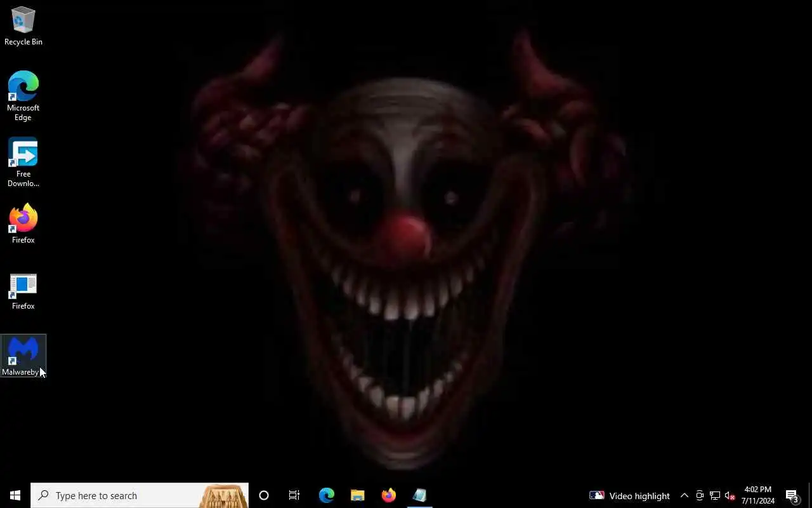The height and width of the screenshot is (508, 812).
Task: Select the Malwarebytes desktop shortcut
Action: click(23, 356)
